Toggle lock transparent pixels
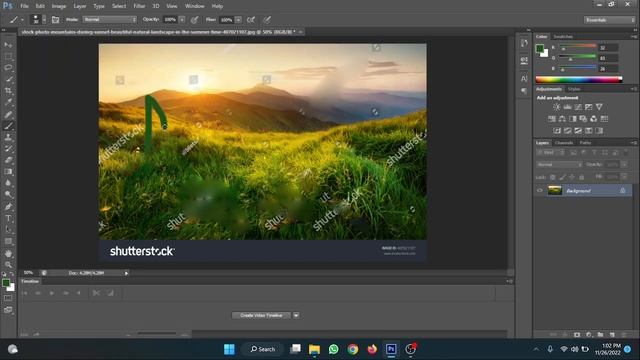Viewport: 640px width, 360px height. (x=552, y=177)
